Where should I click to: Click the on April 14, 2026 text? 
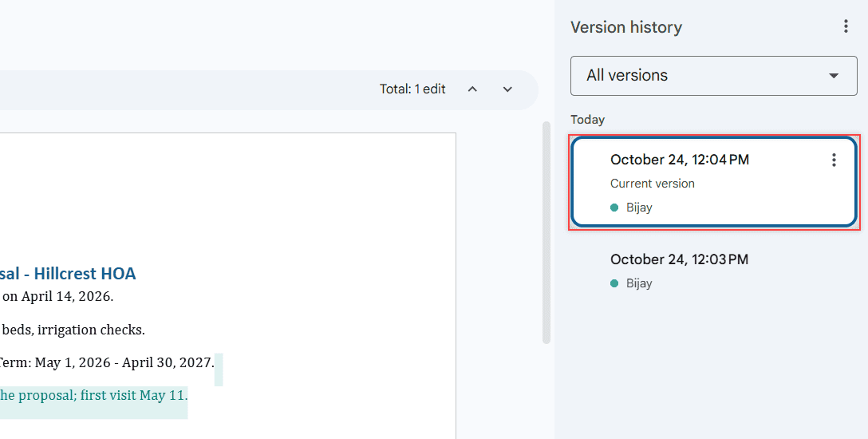click(x=57, y=296)
